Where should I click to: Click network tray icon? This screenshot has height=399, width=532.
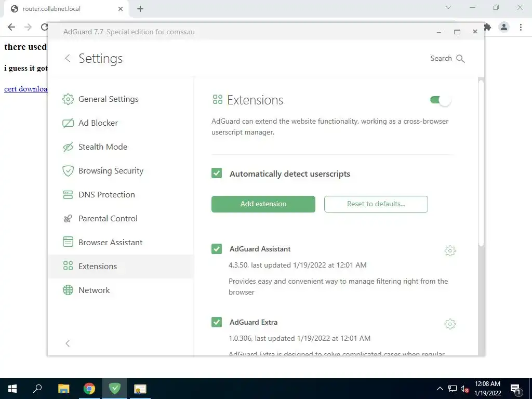453,389
